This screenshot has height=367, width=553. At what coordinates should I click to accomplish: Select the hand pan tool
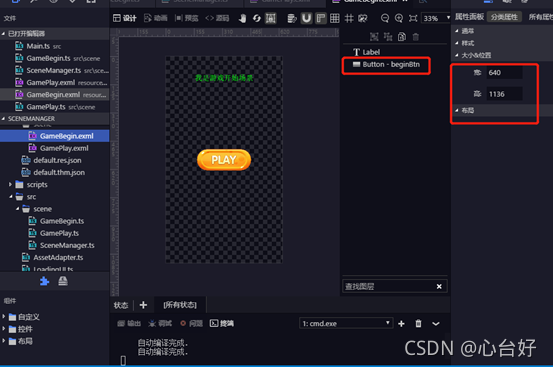[242, 18]
